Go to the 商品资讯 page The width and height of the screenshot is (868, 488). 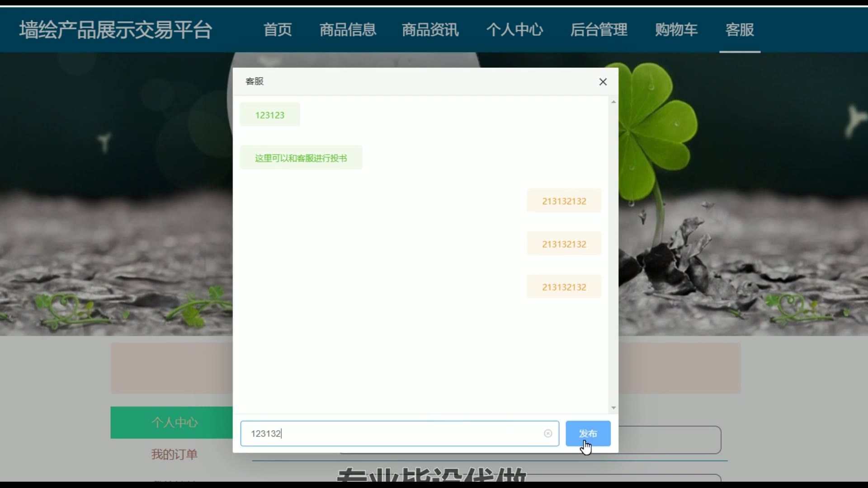point(430,30)
